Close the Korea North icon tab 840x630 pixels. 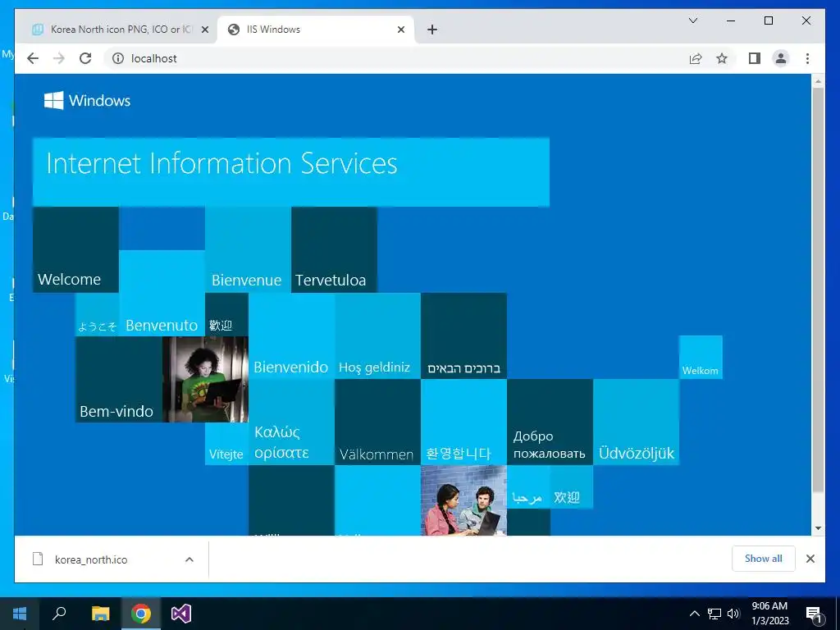204,30
